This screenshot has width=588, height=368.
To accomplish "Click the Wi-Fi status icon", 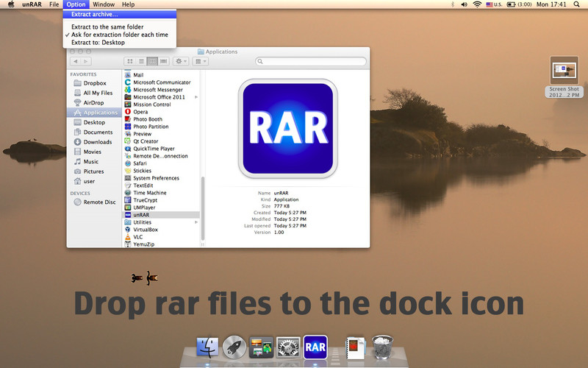I will [x=477, y=4].
